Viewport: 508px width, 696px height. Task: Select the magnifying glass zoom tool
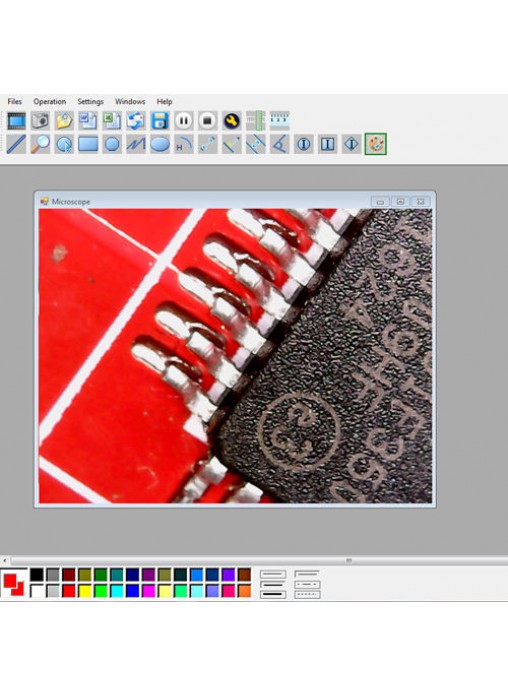coord(40,144)
